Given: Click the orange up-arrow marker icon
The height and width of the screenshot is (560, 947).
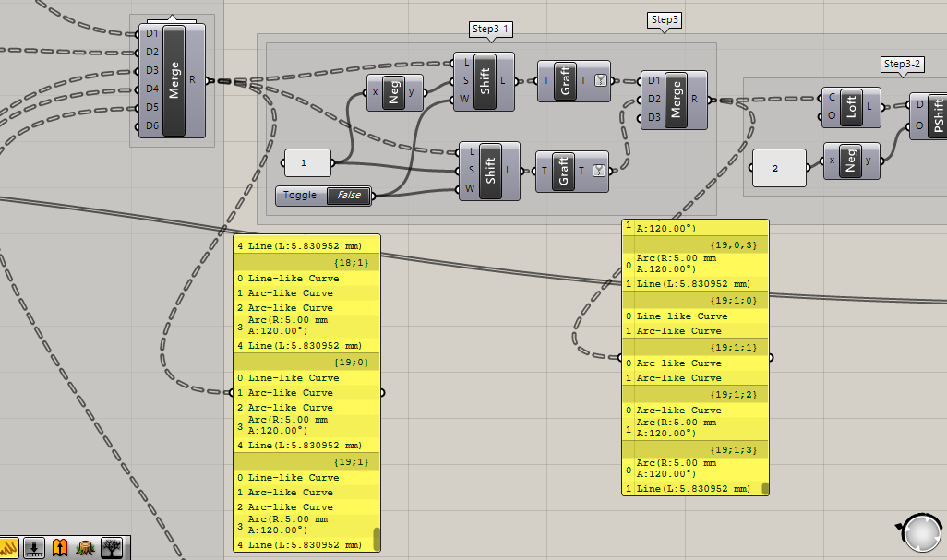Looking at the screenshot, I should tap(61, 547).
